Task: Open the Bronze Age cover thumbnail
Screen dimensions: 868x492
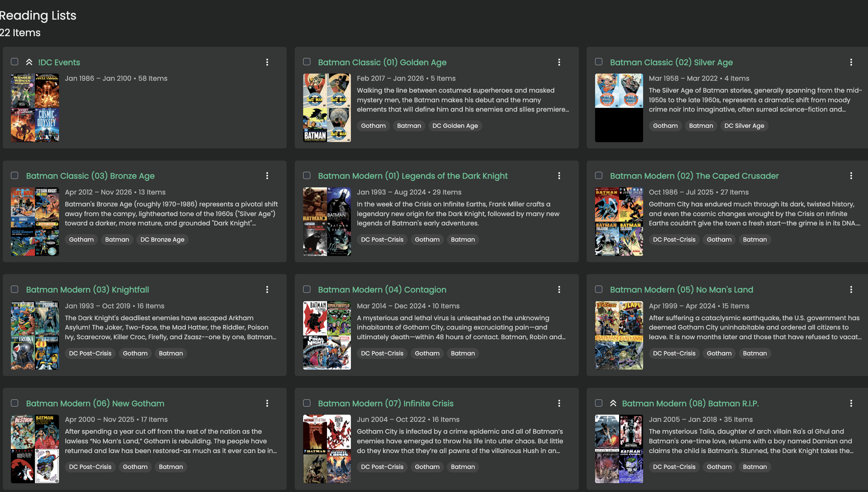Action: [35, 222]
